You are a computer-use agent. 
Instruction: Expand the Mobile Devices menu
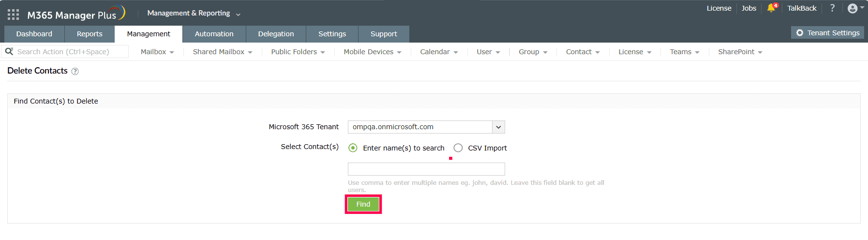click(x=373, y=52)
